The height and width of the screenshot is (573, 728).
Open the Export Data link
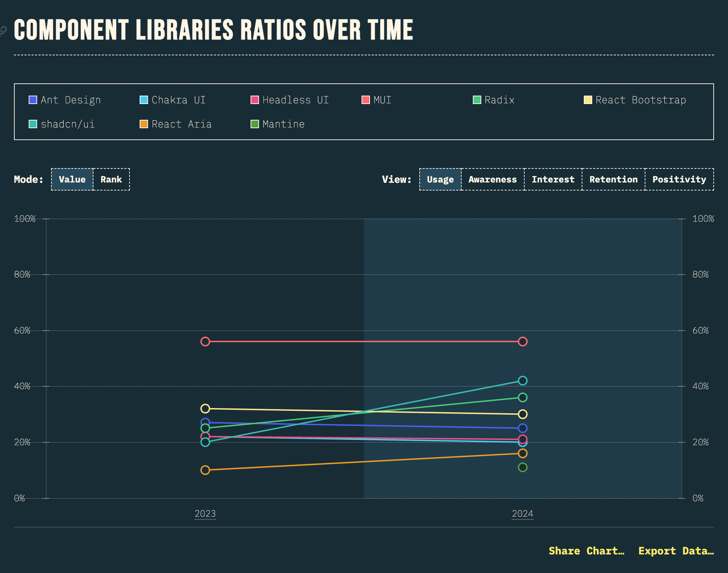676,551
